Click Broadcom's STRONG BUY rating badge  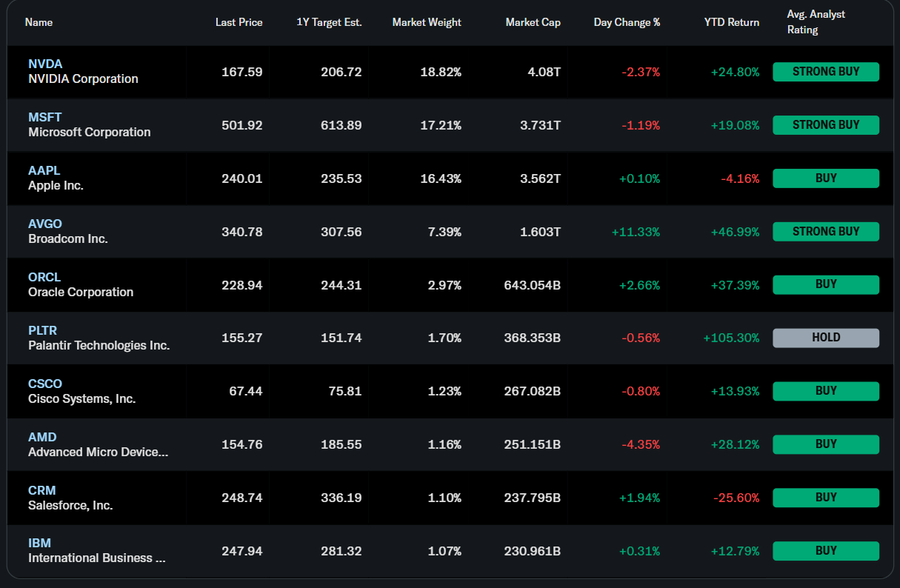tap(826, 232)
